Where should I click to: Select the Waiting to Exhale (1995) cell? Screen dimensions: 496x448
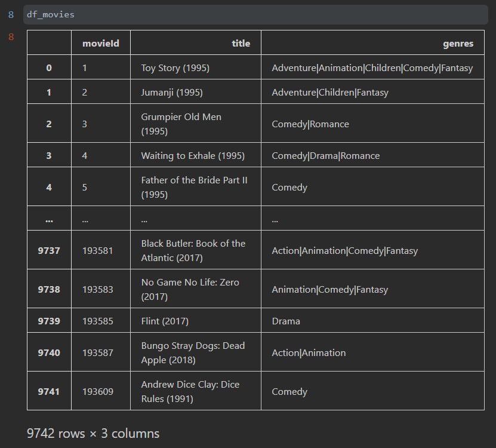196,155
